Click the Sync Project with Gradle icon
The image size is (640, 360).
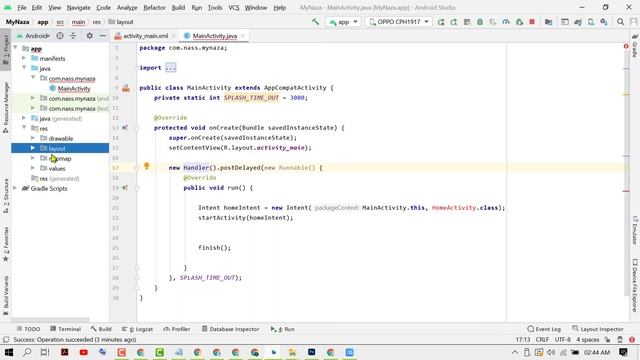click(578, 22)
